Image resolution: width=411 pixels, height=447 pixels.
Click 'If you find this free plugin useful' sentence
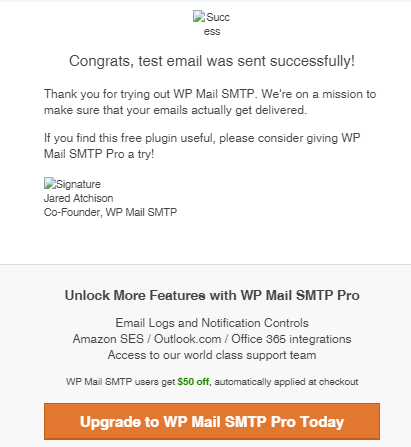tap(129, 138)
